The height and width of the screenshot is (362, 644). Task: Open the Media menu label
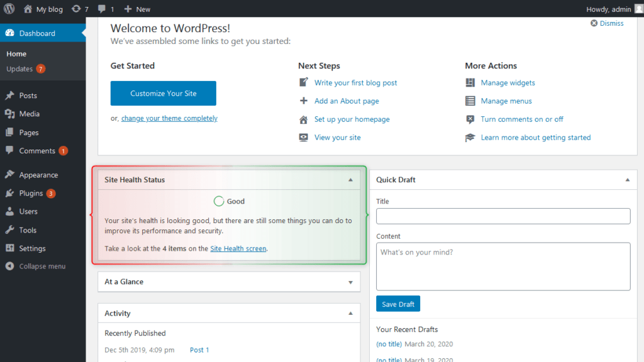point(29,114)
